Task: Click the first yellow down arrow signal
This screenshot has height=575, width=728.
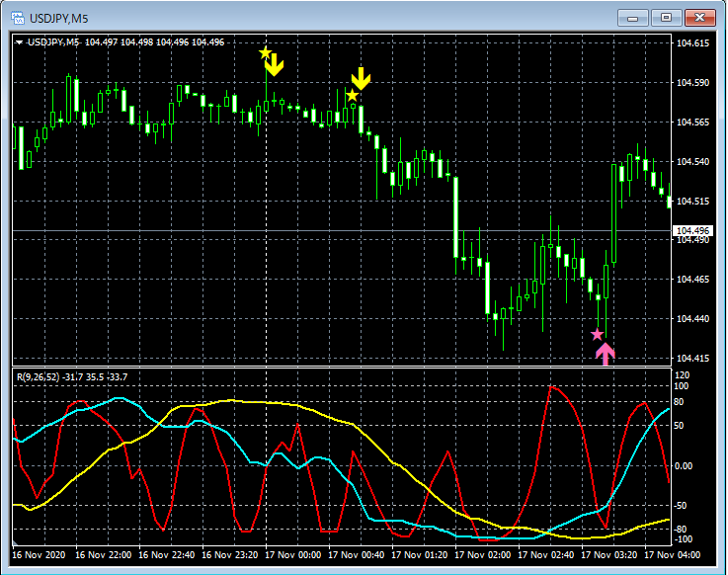Action: [x=275, y=65]
